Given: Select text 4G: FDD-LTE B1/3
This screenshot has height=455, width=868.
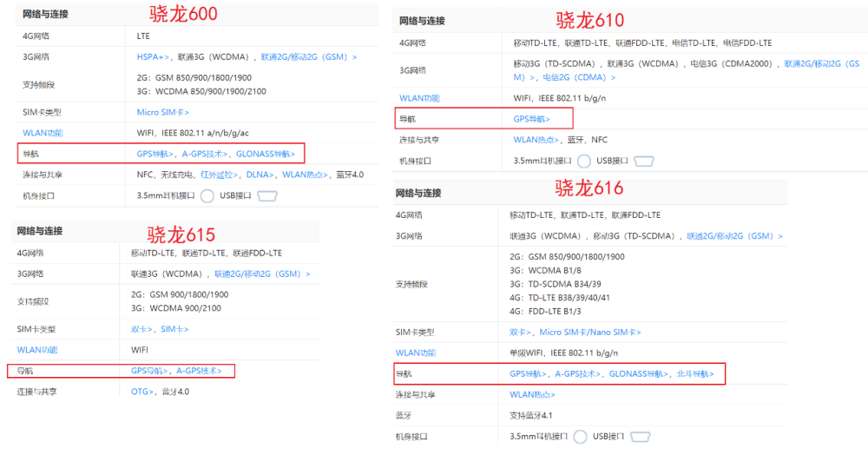Looking at the screenshot, I should (x=545, y=312).
